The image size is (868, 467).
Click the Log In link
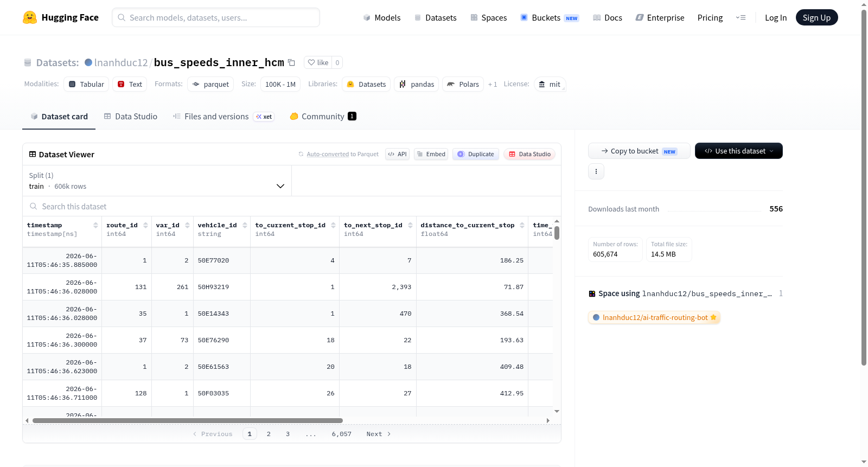[x=776, y=17]
